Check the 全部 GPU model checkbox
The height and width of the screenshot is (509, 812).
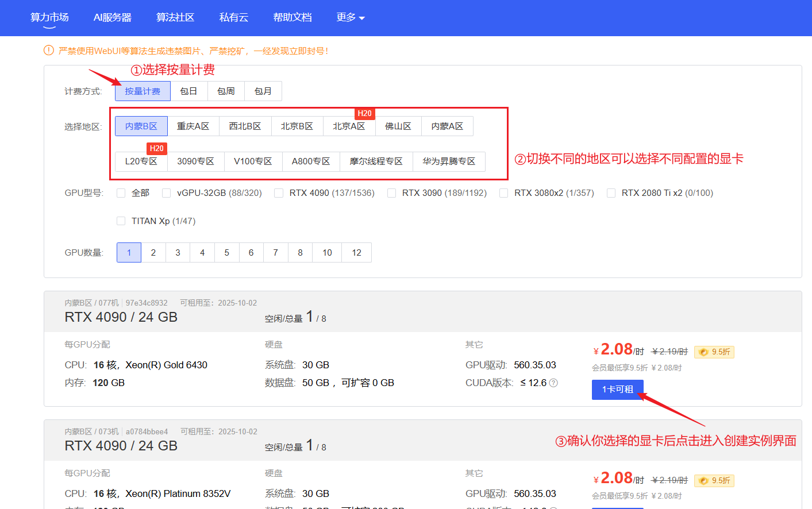[x=121, y=193]
